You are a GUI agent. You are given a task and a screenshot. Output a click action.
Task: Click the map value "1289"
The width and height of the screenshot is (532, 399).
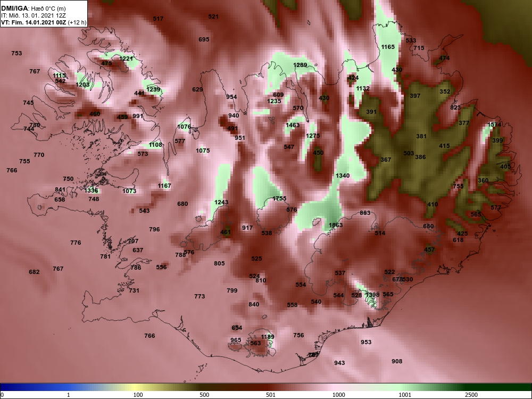300,65
